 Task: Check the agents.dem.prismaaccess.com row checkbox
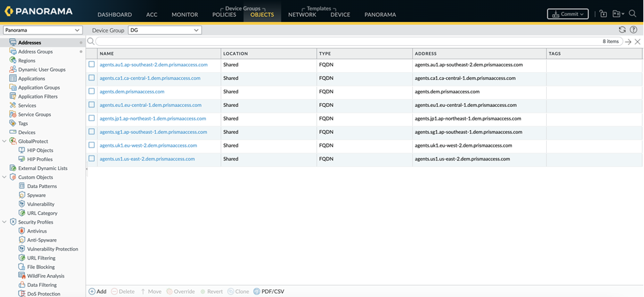(x=91, y=91)
